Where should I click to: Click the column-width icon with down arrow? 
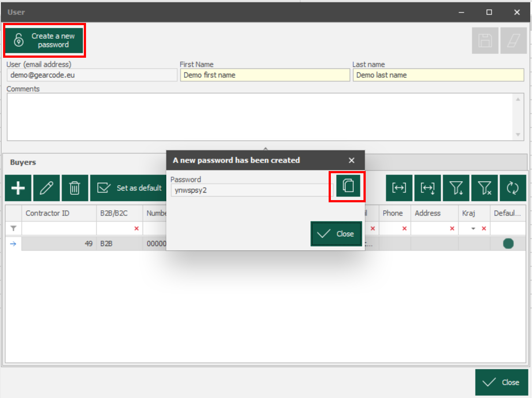click(x=427, y=188)
